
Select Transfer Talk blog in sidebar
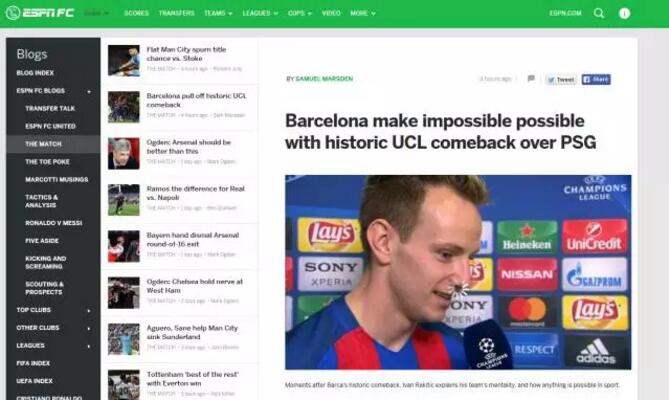(x=50, y=109)
